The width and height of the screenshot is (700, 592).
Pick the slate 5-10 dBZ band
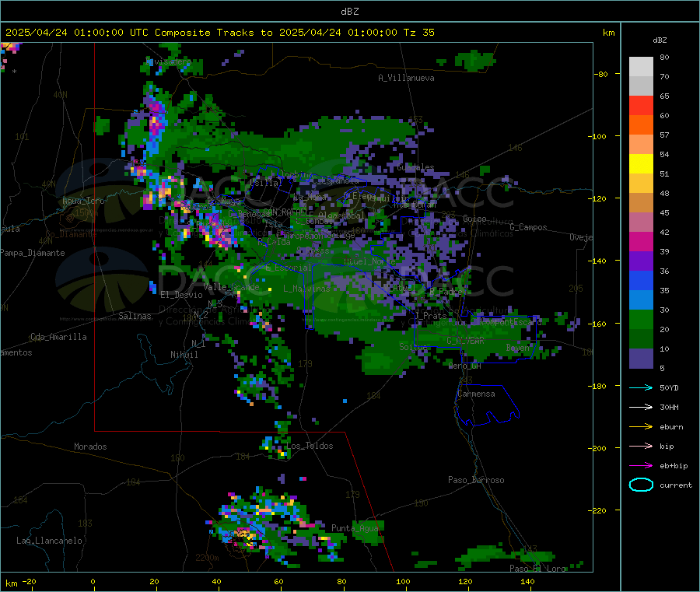(x=641, y=359)
